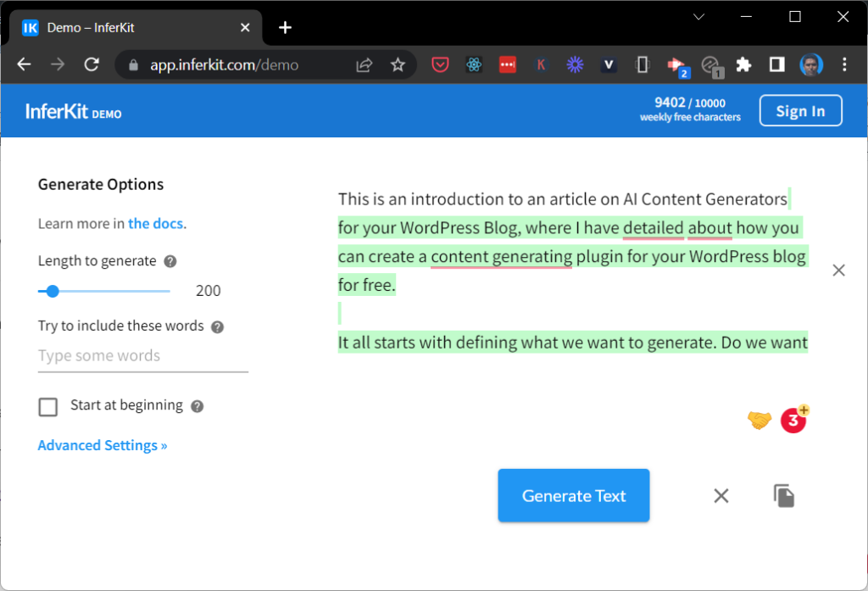868x591 pixels.
Task: Click the browser forward arrow
Action: pyautogui.click(x=58, y=64)
